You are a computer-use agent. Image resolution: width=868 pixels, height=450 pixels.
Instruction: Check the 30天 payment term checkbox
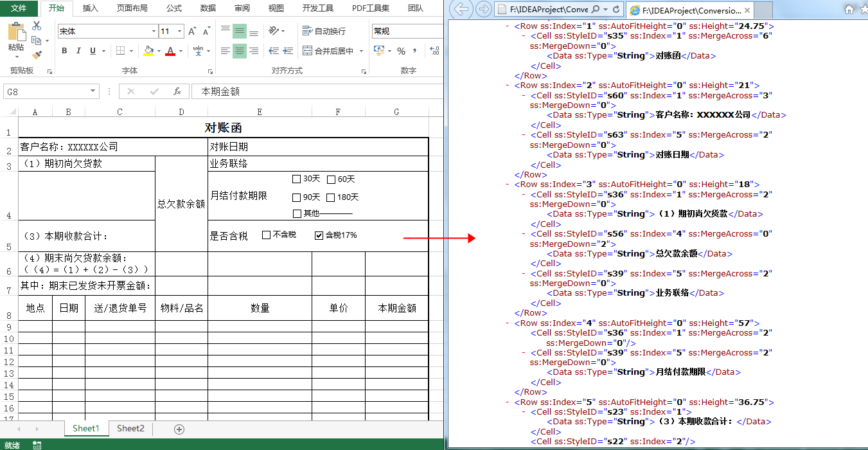(x=296, y=179)
